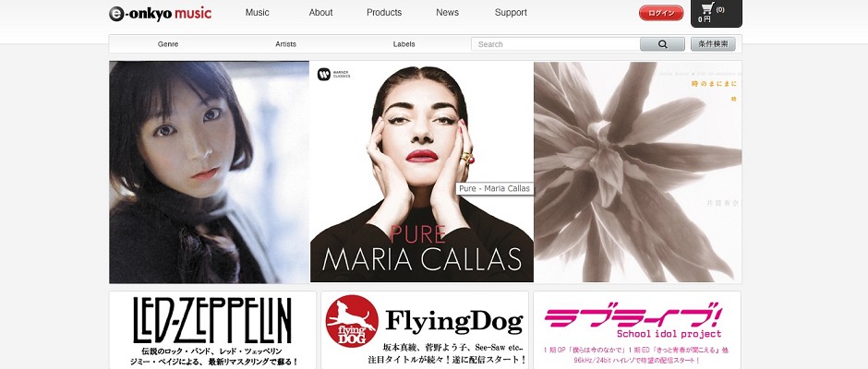Open the Pure Maria Callas album cover
This screenshot has height=369, width=868.
422,173
